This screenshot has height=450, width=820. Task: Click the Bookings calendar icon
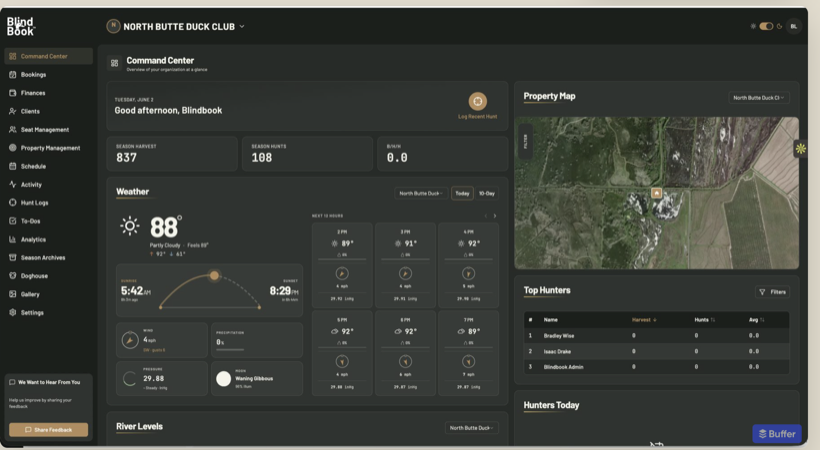[x=13, y=74]
